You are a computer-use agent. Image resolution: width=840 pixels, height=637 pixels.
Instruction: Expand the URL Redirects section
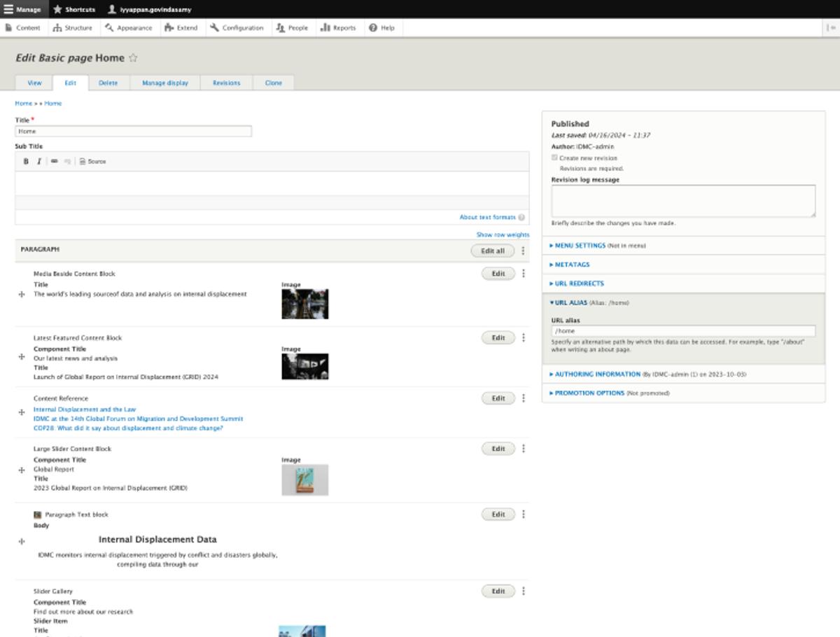pyautogui.click(x=580, y=283)
